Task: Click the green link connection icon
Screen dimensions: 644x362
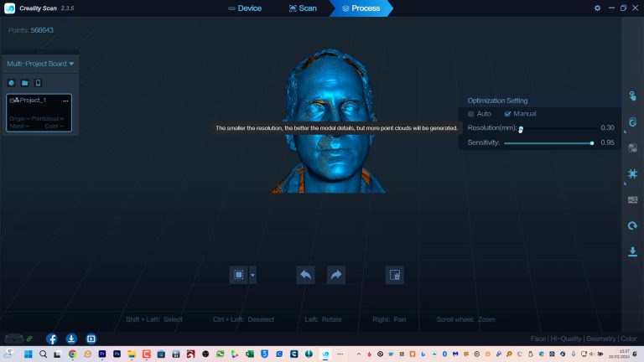Action: click(29, 339)
